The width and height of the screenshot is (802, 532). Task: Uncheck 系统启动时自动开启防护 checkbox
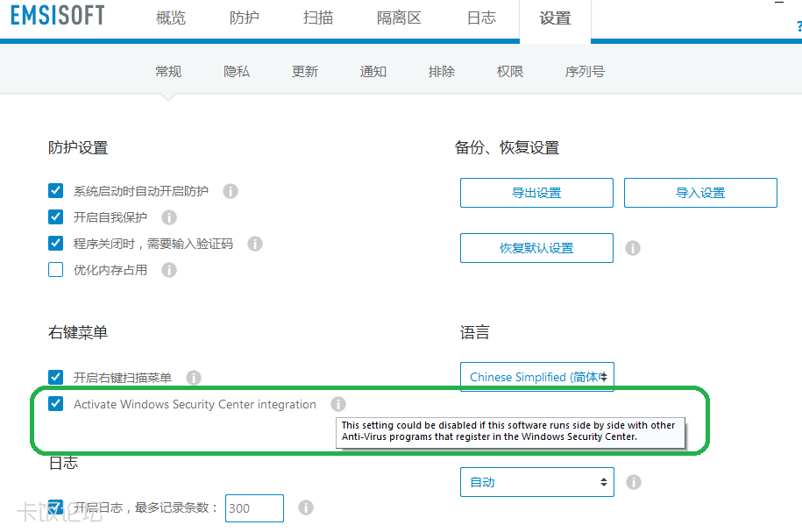[x=56, y=191]
